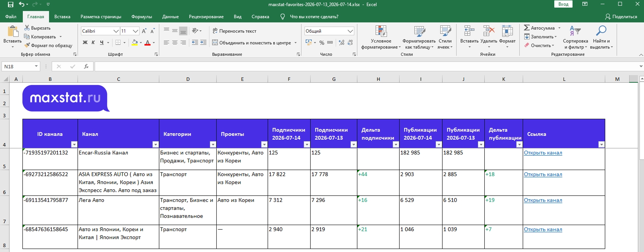Open filter dropdown for Проекты column
This screenshot has height=252, width=644.
coord(264,144)
